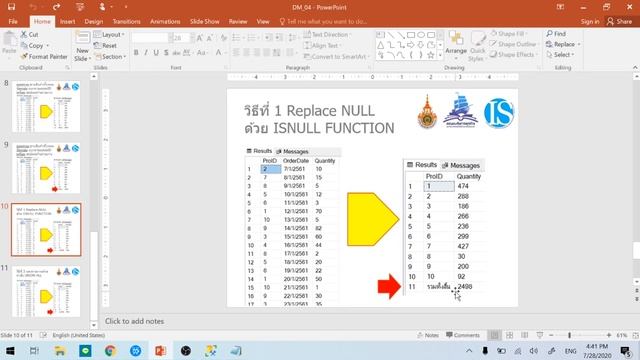Click the 'Click to add notes' area
The height and width of the screenshot is (360, 640).
(134, 321)
